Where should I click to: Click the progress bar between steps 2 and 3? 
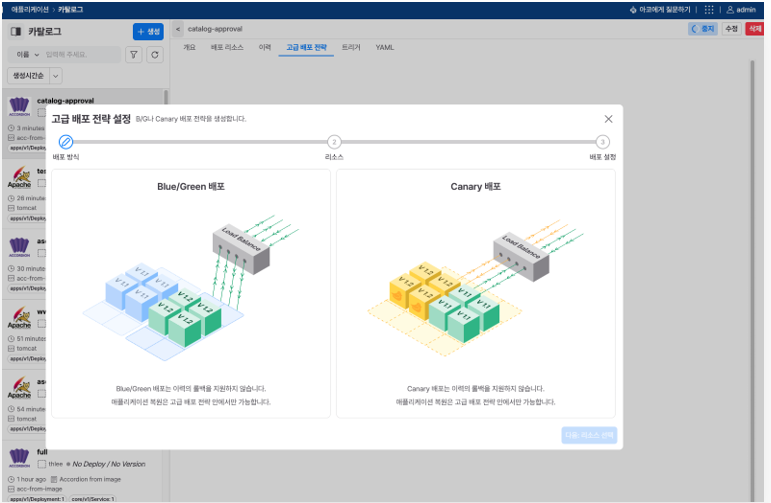click(x=469, y=142)
